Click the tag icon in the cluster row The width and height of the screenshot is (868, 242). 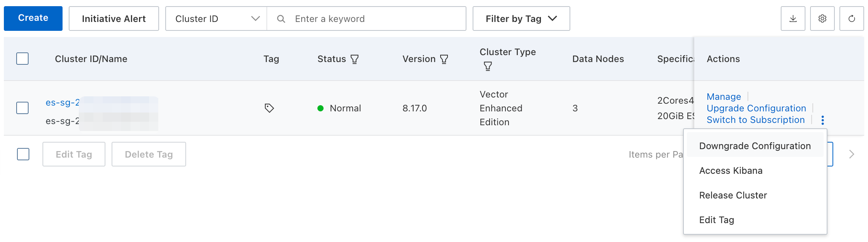pos(269,108)
